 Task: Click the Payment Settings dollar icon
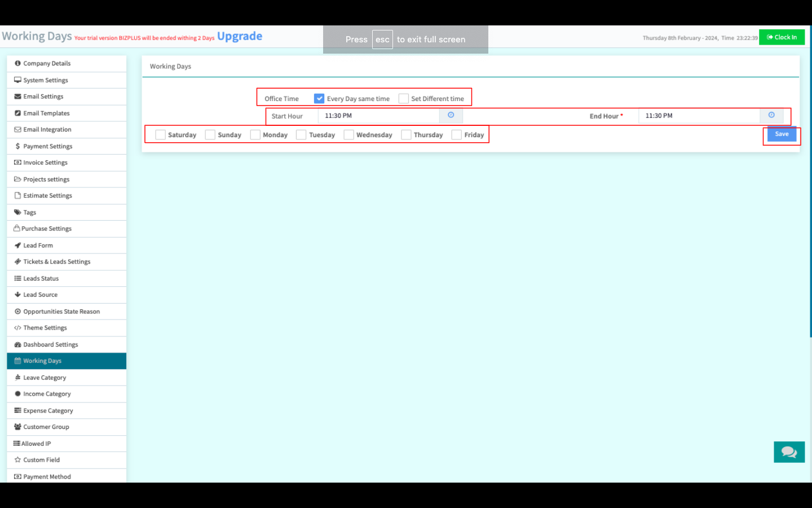click(x=17, y=146)
